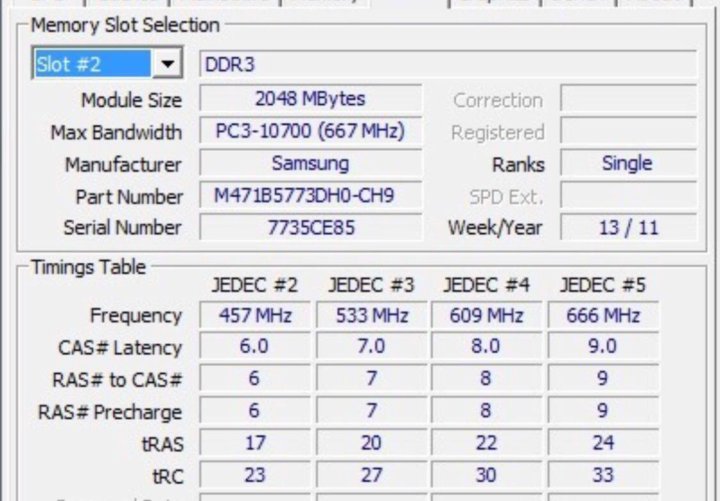Image resolution: width=720 pixels, height=501 pixels.
Task: Click the Part Number label
Action: 129,197
